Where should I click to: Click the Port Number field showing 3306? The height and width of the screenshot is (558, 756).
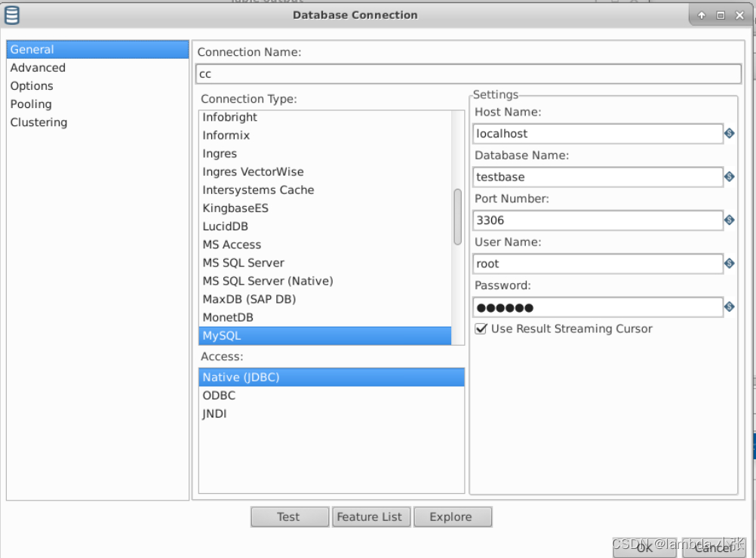click(598, 220)
